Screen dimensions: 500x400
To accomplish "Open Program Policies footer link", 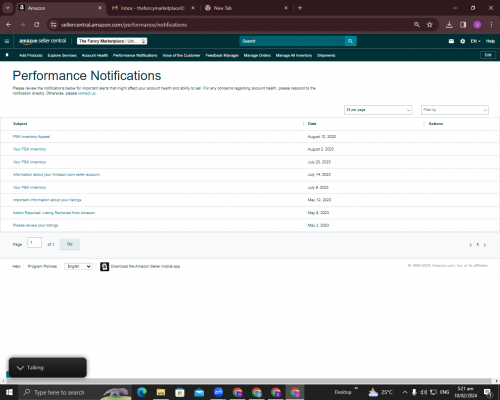I will point(42,266).
